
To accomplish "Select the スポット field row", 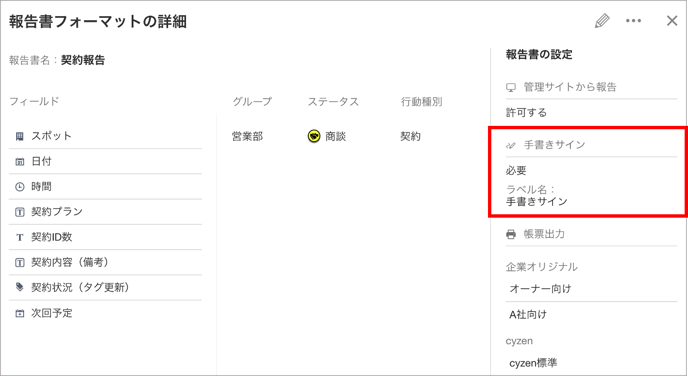I will point(105,136).
